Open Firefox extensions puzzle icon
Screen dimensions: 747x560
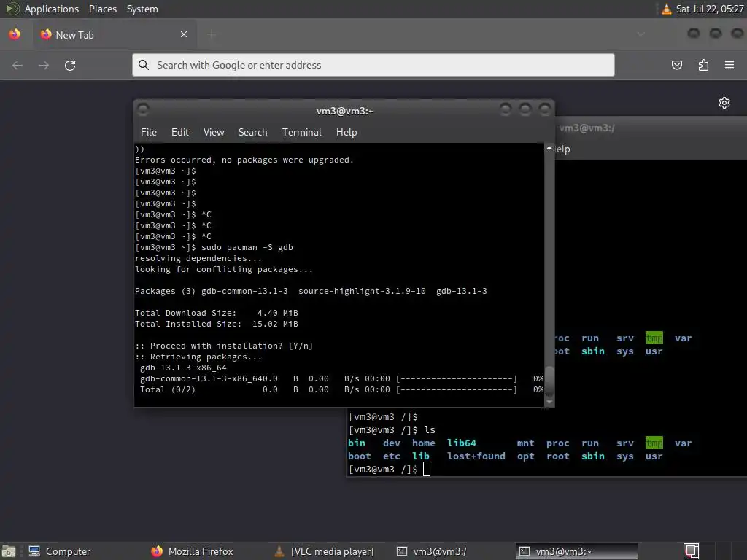pos(703,65)
